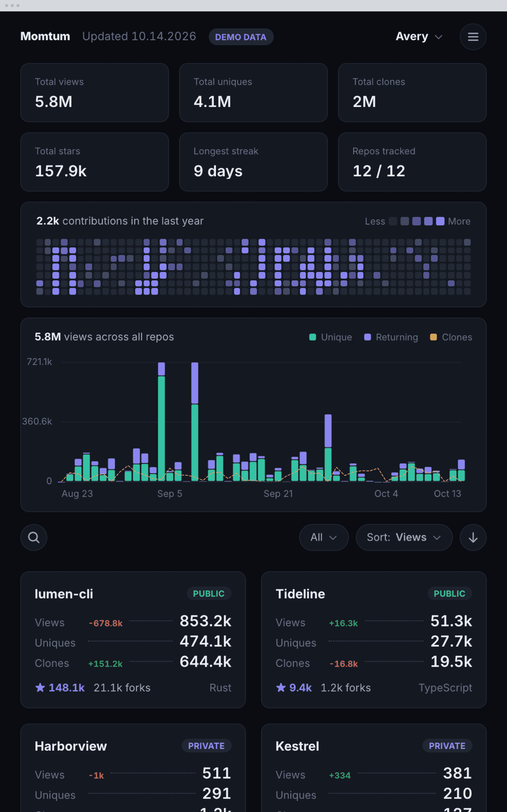Screen dimensions: 507x812
Task: Select the Repos tracked stat card
Action: (412, 162)
